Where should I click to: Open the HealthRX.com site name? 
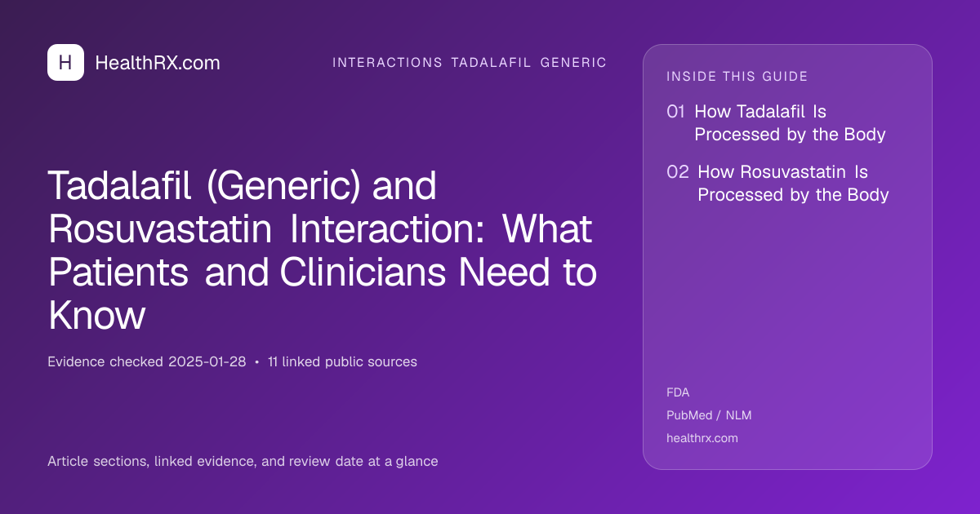(158, 63)
